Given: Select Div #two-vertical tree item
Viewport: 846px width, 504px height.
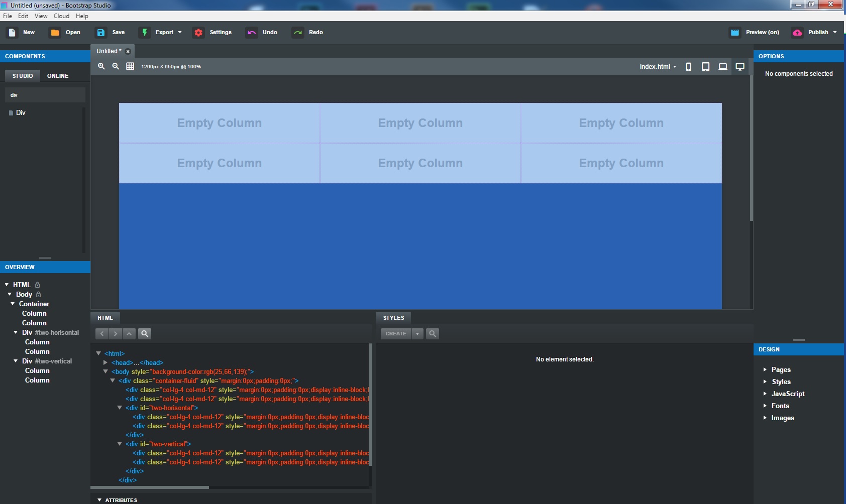Looking at the screenshot, I should [47, 361].
